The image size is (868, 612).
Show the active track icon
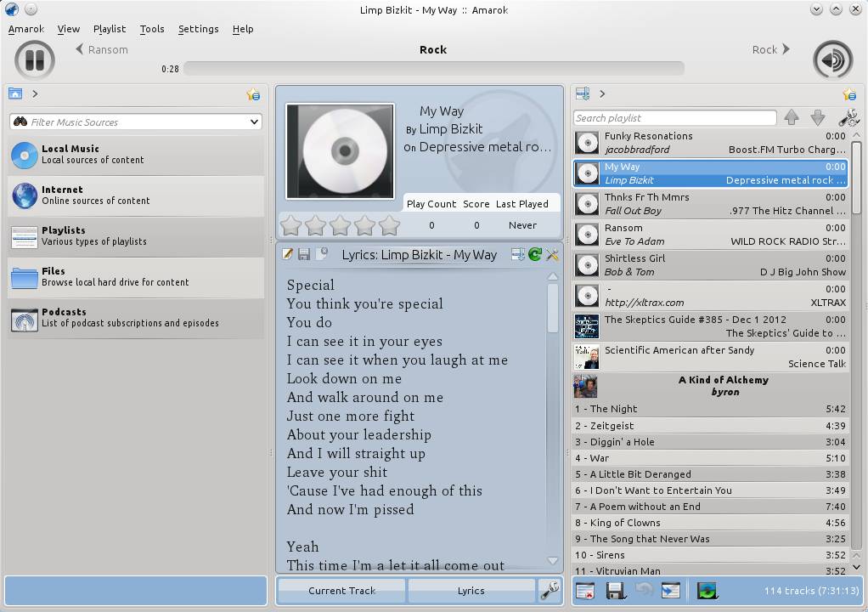670,591
